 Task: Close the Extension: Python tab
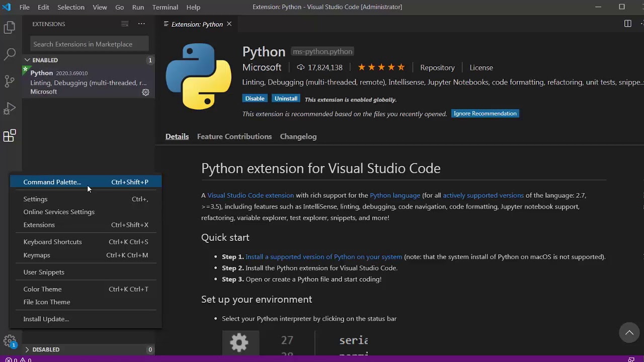coord(229,24)
